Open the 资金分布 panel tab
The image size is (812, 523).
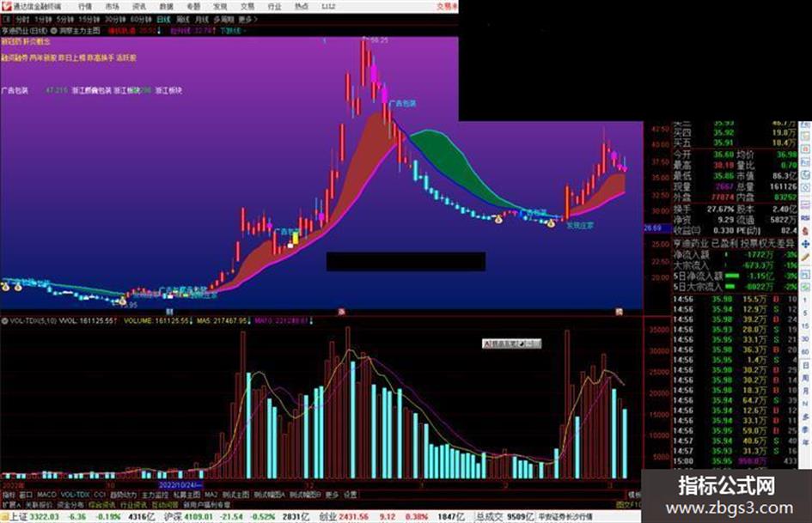coord(70,504)
